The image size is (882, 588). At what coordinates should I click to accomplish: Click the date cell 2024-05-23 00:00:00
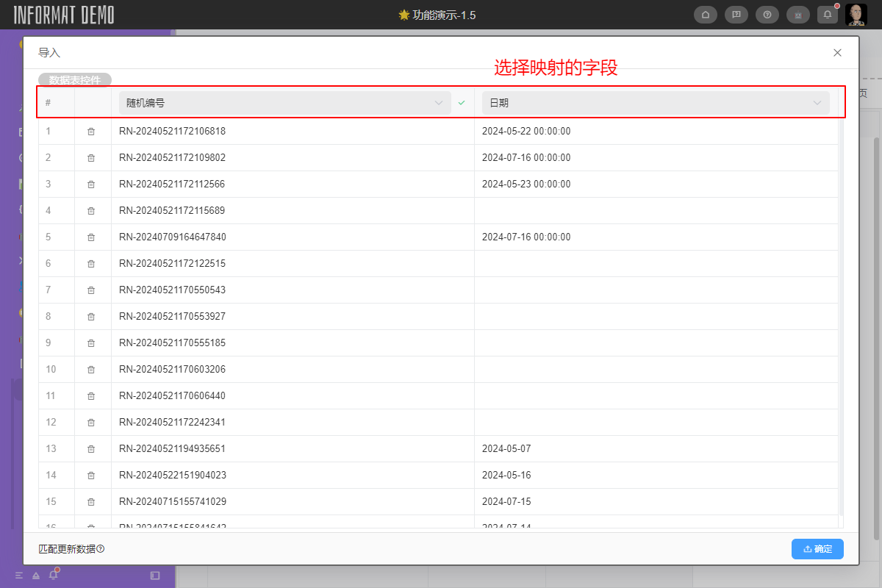click(526, 184)
